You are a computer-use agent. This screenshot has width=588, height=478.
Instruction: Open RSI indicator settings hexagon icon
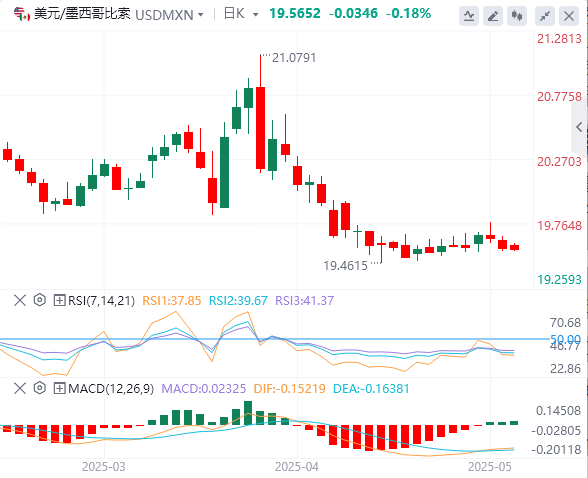pos(39,300)
